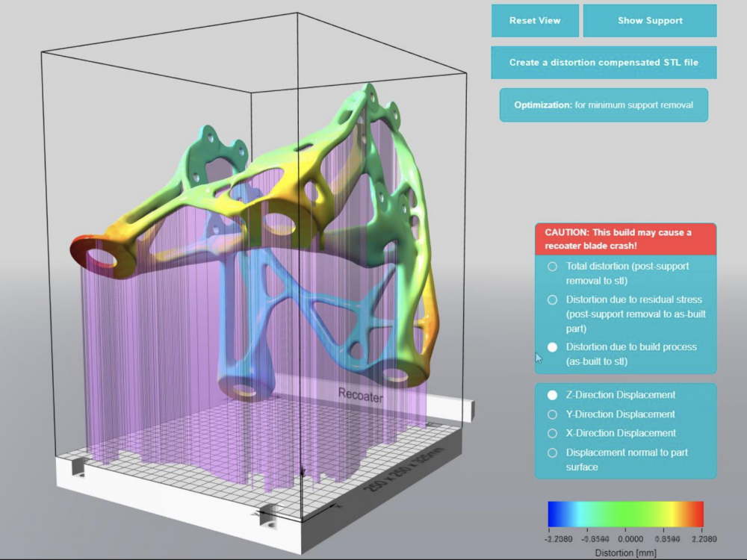Create a distortion compensated STL file

604,63
